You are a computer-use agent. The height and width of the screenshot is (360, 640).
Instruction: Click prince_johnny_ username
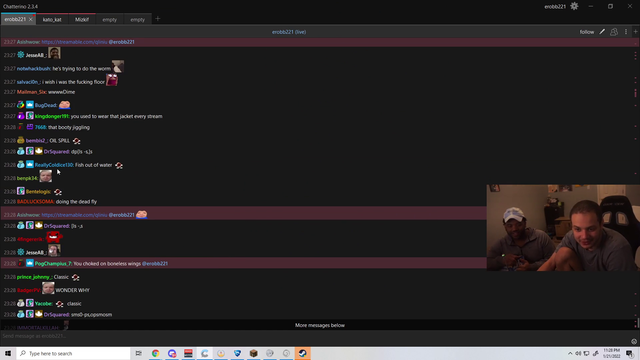tap(34, 277)
